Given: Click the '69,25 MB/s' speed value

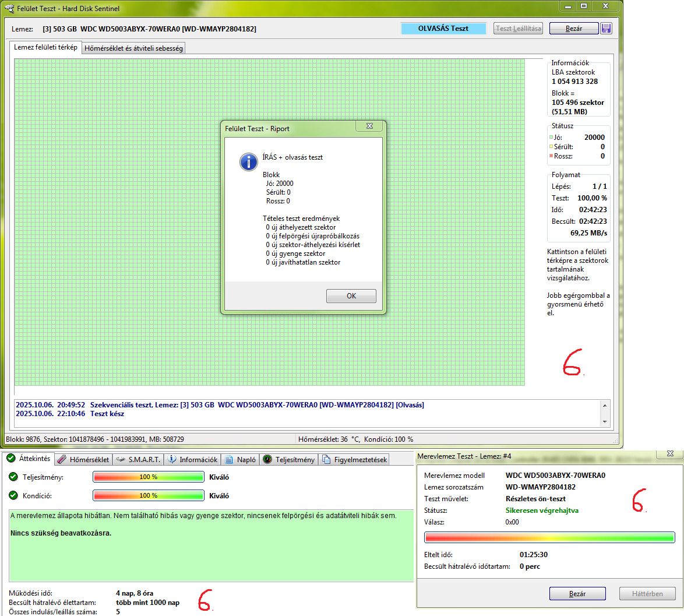Looking at the screenshot, I should [588, 233].
